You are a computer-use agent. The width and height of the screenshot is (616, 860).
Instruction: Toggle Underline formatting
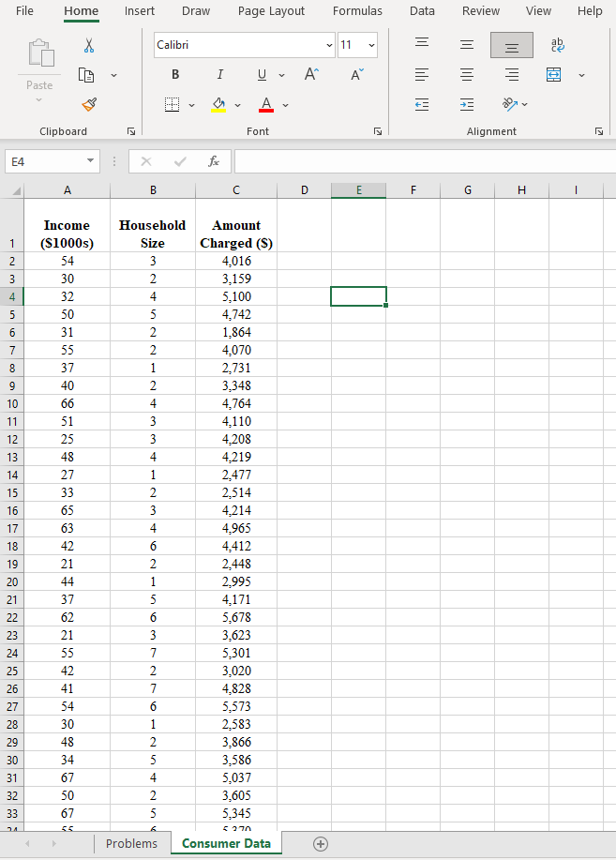263,75
